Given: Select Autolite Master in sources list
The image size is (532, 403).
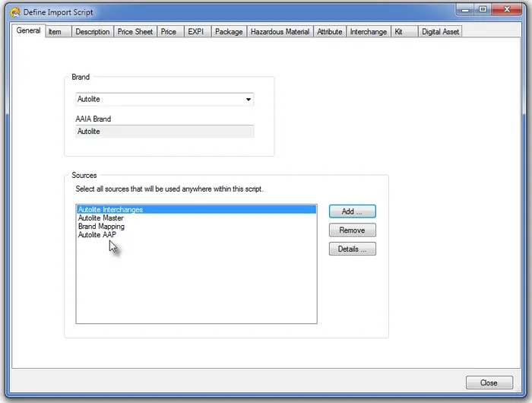Looking at the screenshot, I should [101, 218].
